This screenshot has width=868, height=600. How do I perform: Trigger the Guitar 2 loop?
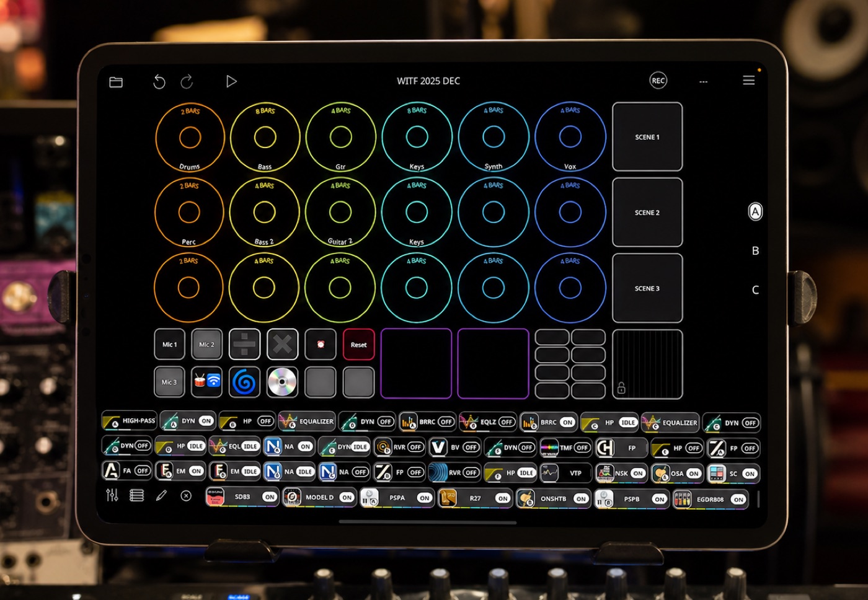click(x=340, y=212)
